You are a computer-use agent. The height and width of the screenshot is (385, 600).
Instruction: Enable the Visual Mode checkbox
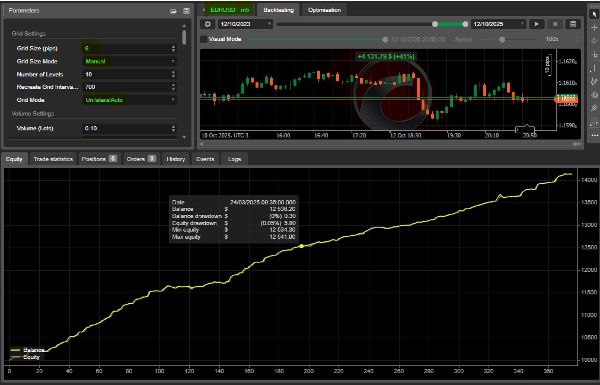click(x=204, y=39)
